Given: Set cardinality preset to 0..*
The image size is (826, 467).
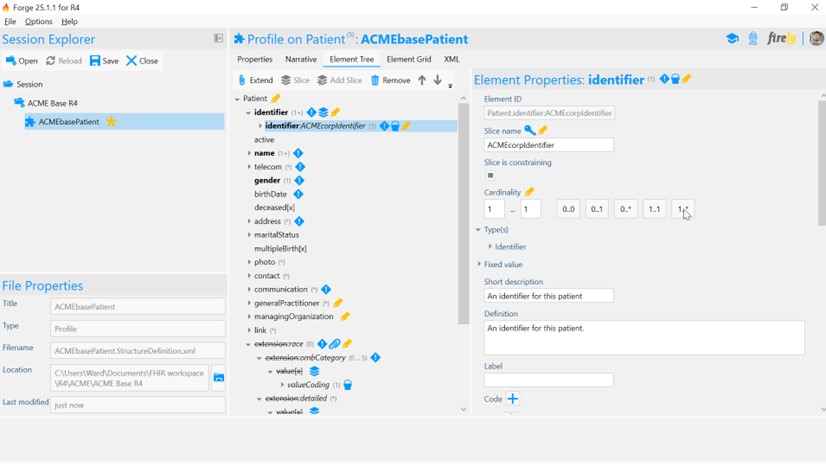Looking at the screenshot, I should click(625, 209).
